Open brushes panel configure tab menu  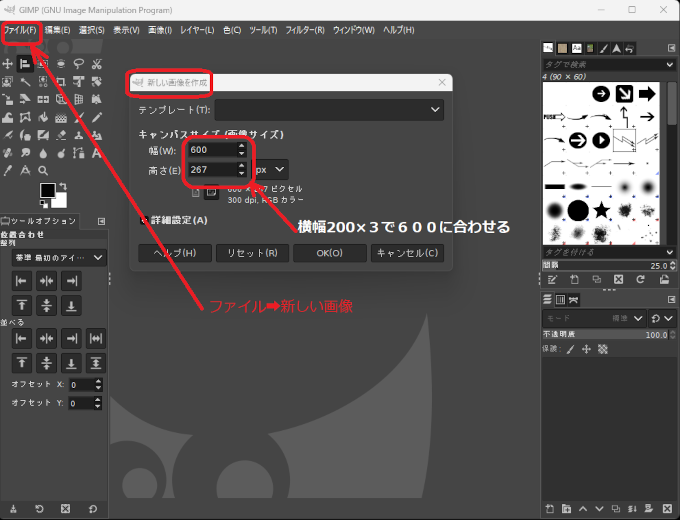[x=671, y=48]
